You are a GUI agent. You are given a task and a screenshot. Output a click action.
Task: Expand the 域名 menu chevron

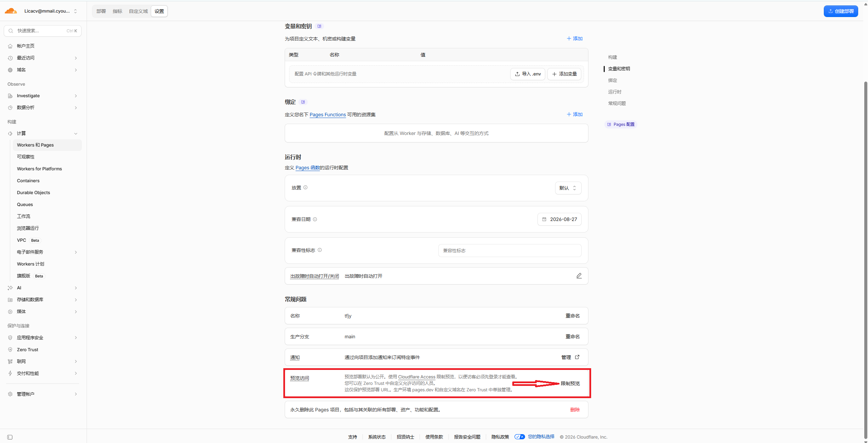(76, 70)
